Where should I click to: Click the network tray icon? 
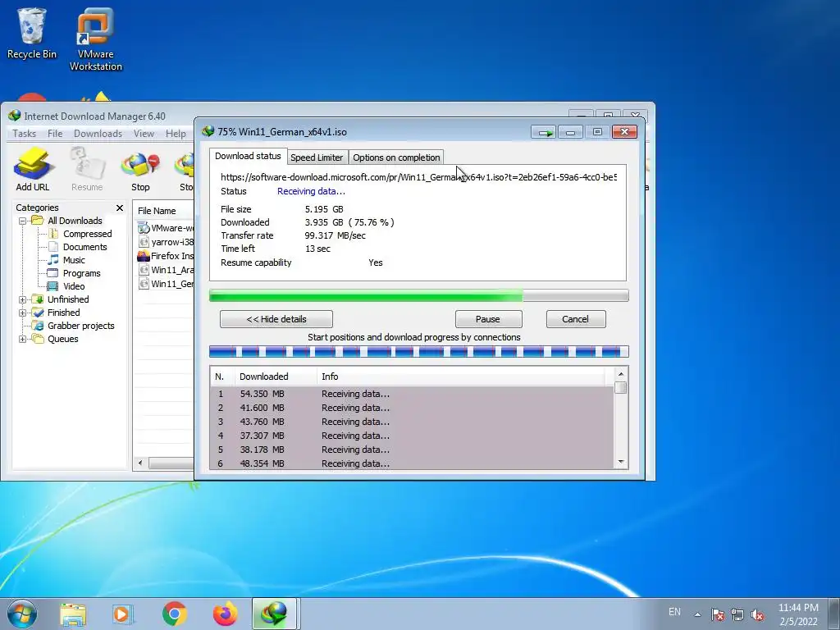coord(737,614)
